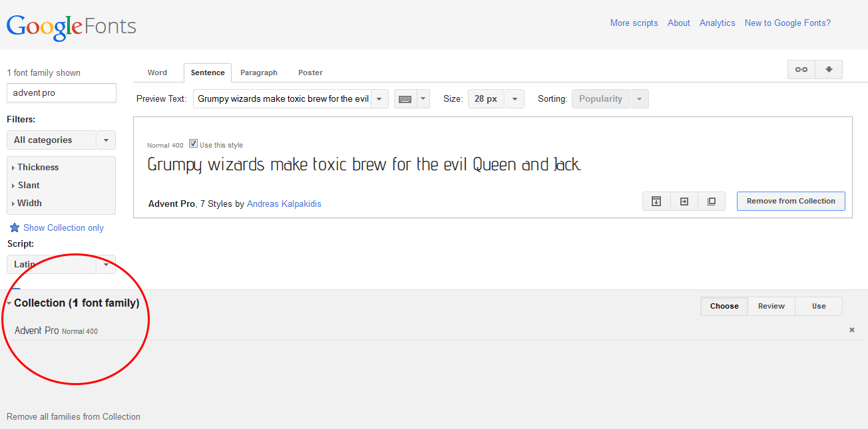This screenshot has width=868, height=429.
Task: Click the pop-out arrow icon for Advent Pro
Action: pos(684,202)
